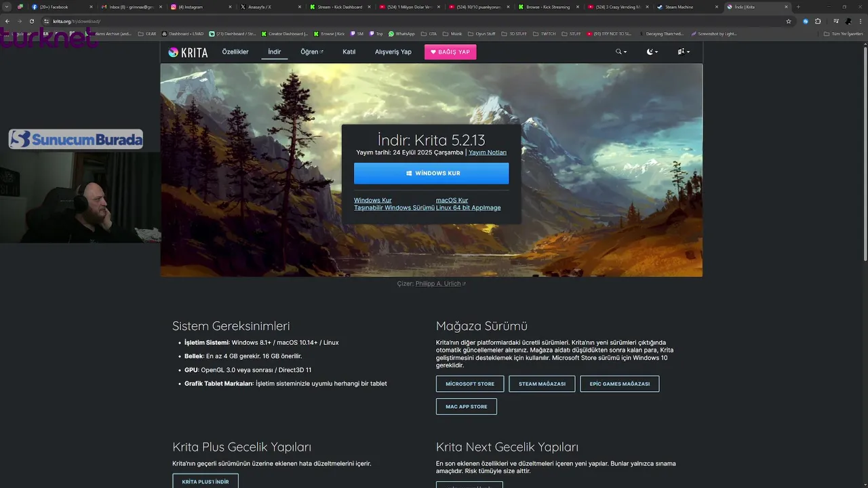The image size is (868, 488).
Task: Switch to the Facebook tab
Action: pyautogui.click(x=61, y=7)
